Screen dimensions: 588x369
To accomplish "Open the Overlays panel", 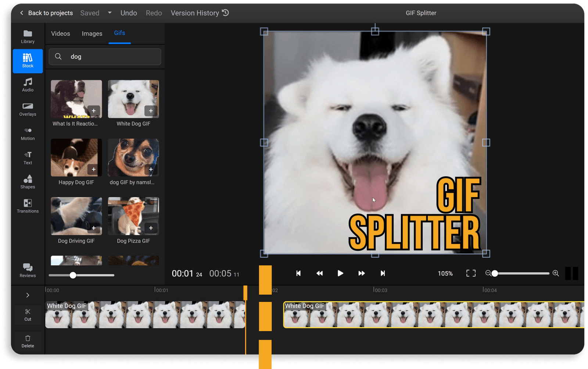I will pyautogui.click(x=28, y=109).
